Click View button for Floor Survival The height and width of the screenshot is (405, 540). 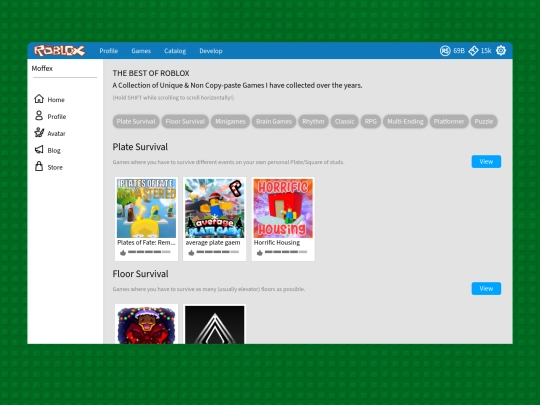486,289
